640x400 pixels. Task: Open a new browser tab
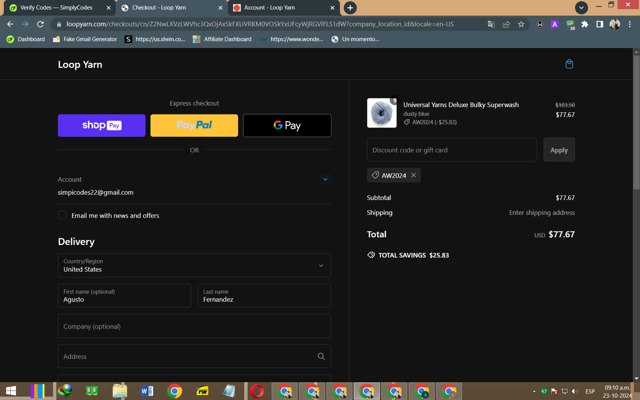coord(350,8)
